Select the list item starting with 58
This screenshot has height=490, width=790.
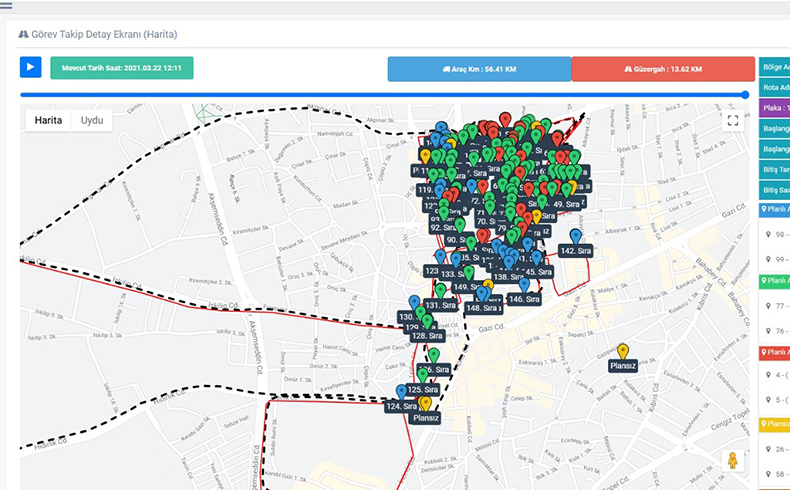[x=776, y=474]
